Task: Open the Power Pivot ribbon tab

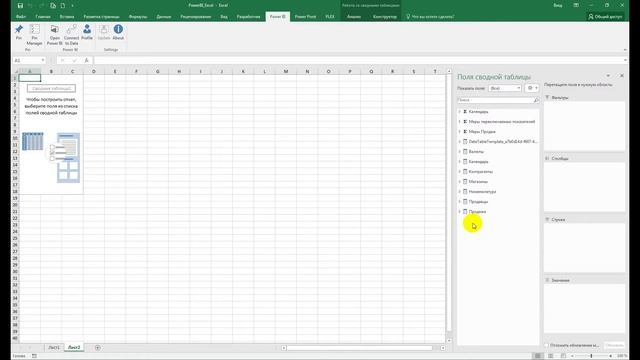Action: click(305, 17)
